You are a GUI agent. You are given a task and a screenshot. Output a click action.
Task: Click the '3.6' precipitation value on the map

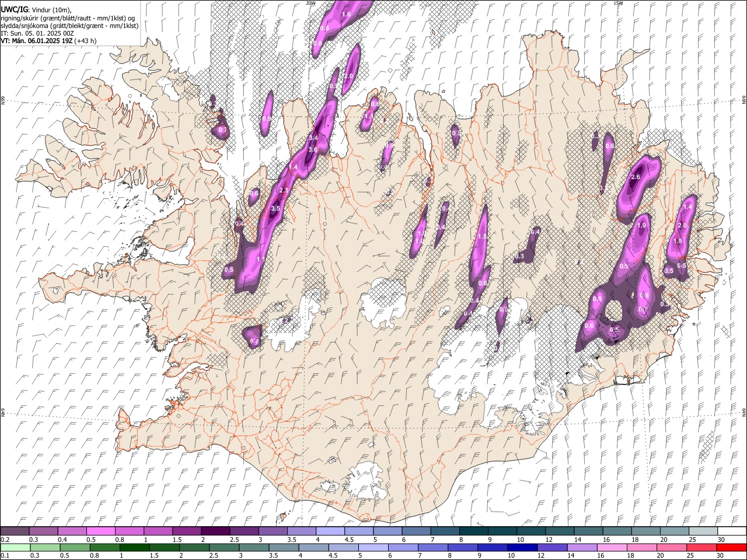click(313, 150)
